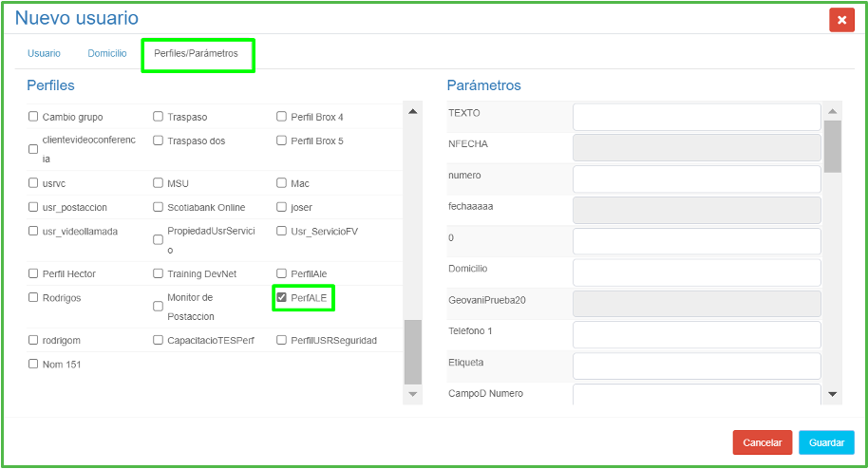This screenshot has height=469, width=868.
Task: Check the PerfilUSRSeguridad profile box
Action: (x=281, y=340)
